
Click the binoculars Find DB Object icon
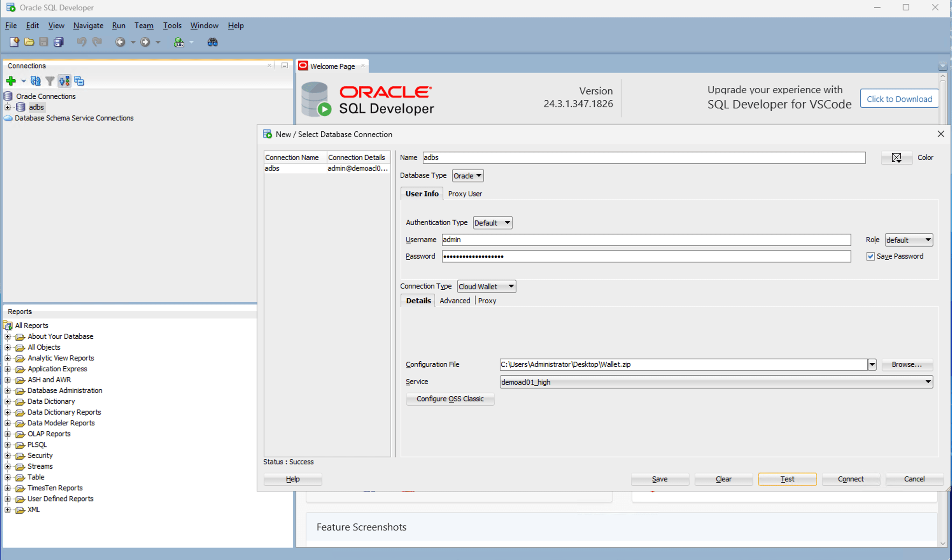coord(212,42)
